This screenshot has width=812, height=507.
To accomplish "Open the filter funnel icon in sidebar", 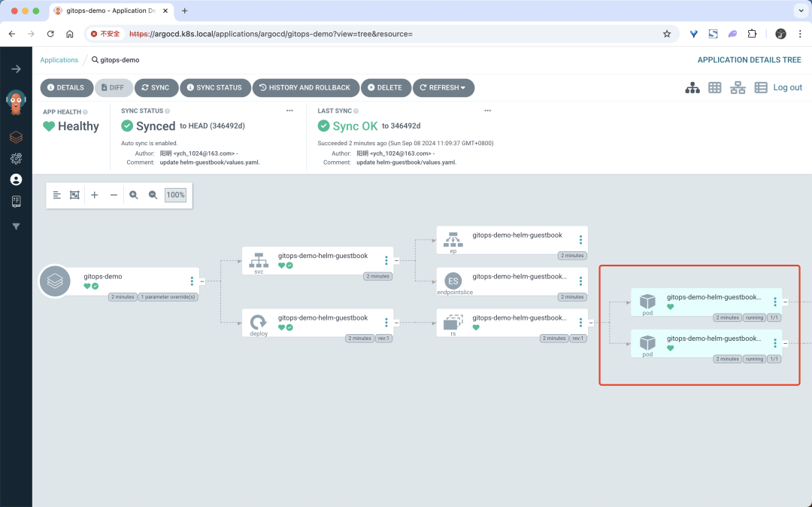I will click(x=16, y=226).
